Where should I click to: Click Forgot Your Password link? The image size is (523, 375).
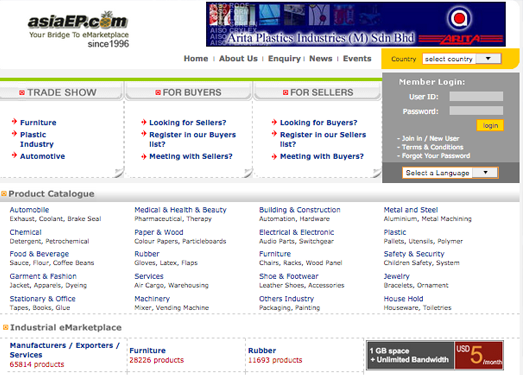(x=436, y=155)
